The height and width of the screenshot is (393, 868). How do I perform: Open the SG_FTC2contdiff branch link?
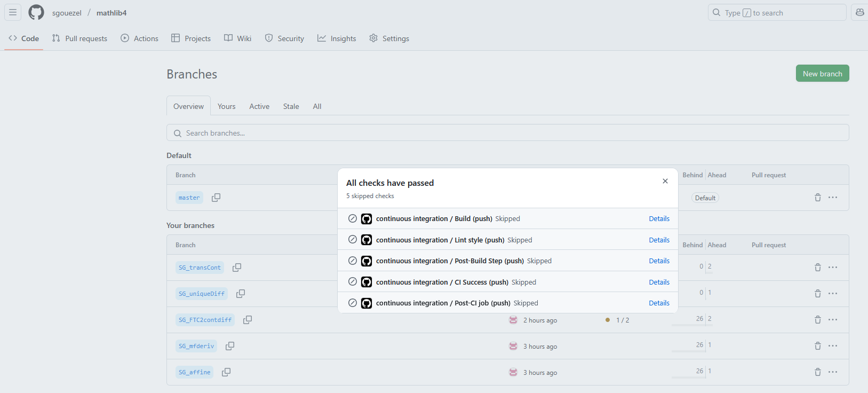[x=205, y=320]
